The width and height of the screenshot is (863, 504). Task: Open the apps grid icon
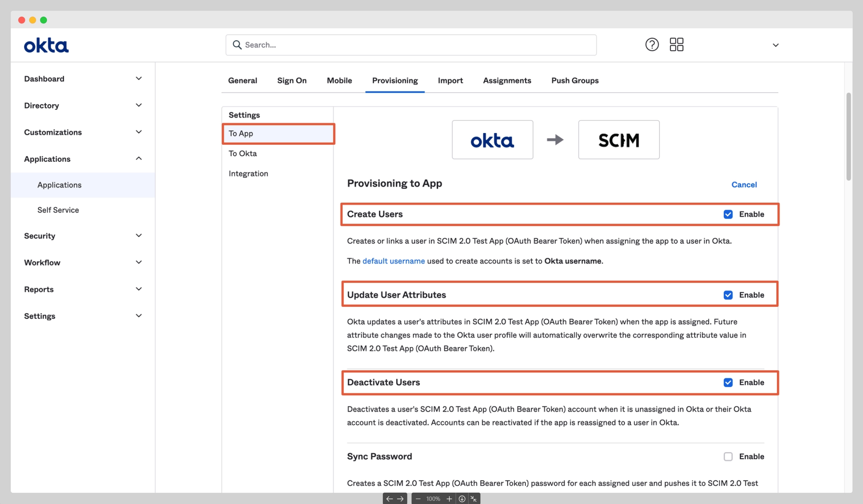pyautogui.click(x=676, y=44)
